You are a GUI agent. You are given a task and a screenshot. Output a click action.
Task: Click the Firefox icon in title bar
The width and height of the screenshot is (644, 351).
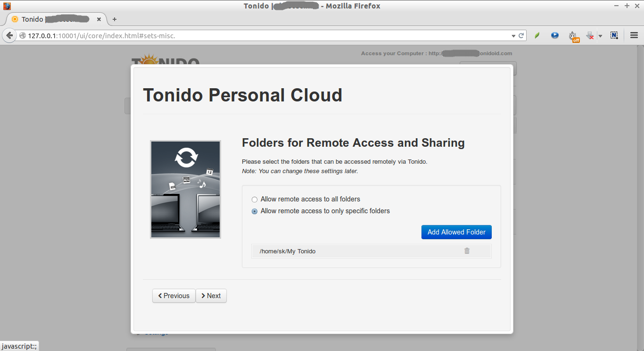tap(7, 6)
